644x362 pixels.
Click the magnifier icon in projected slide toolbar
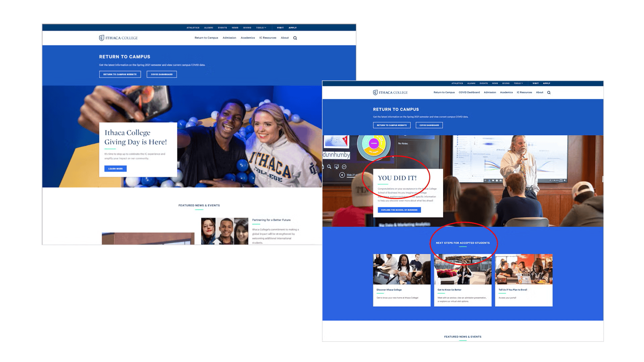click(329, 167)
